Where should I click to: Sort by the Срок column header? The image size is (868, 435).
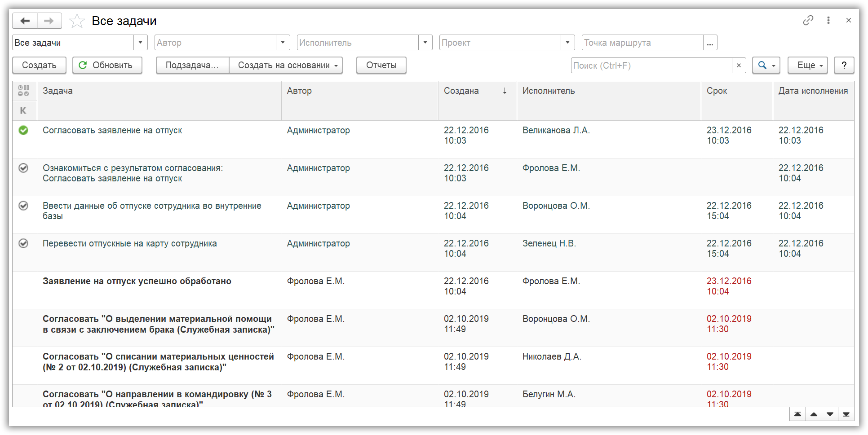coord(737,101)
